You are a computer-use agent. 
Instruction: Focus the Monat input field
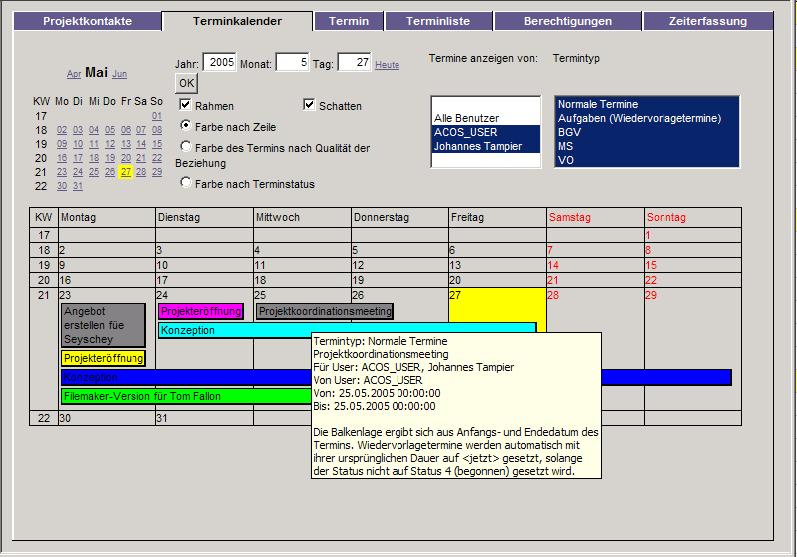tap(292, 63)
